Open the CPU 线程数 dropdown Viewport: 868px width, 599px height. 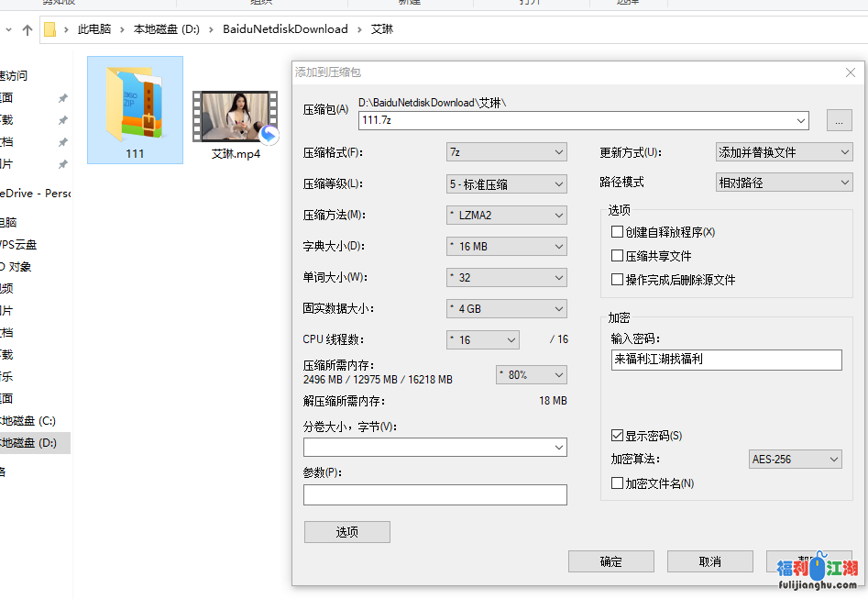[x=483, y=339]
